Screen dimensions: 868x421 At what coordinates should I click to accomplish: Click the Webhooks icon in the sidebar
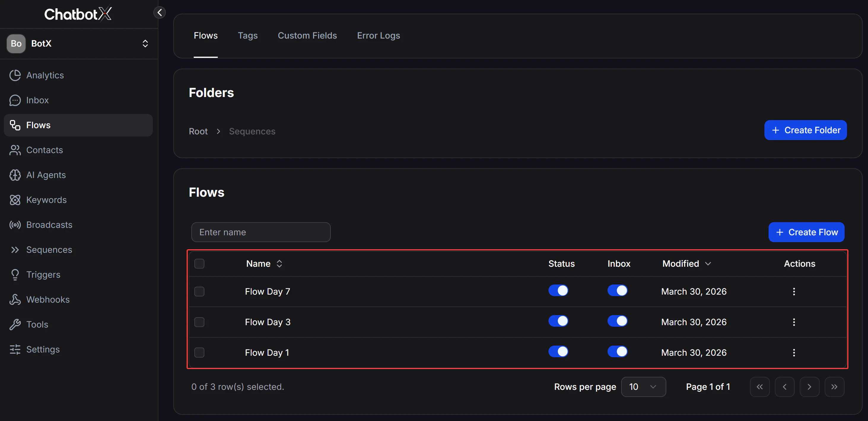coord(15,300)
